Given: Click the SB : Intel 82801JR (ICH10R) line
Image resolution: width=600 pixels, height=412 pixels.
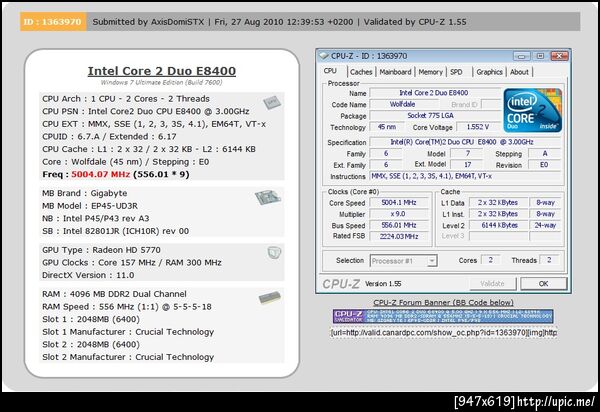Looking at the screenshot, I should tap(116, 231).
